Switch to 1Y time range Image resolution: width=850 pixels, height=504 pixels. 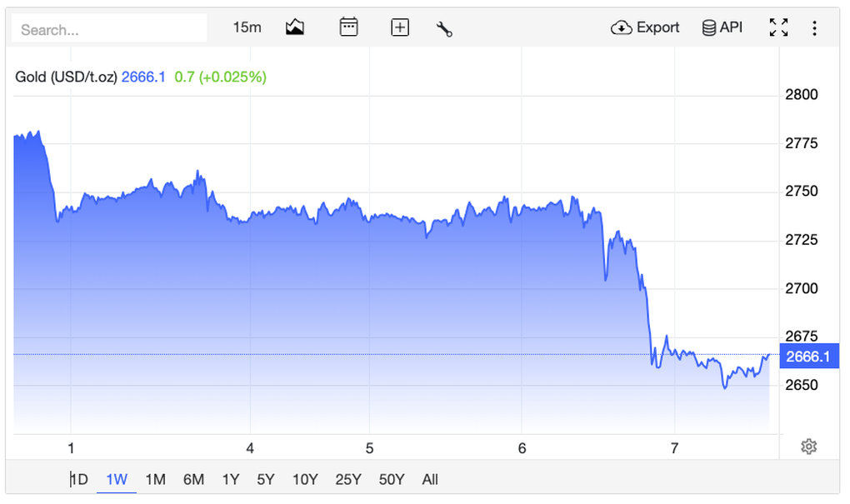[231, 479]
